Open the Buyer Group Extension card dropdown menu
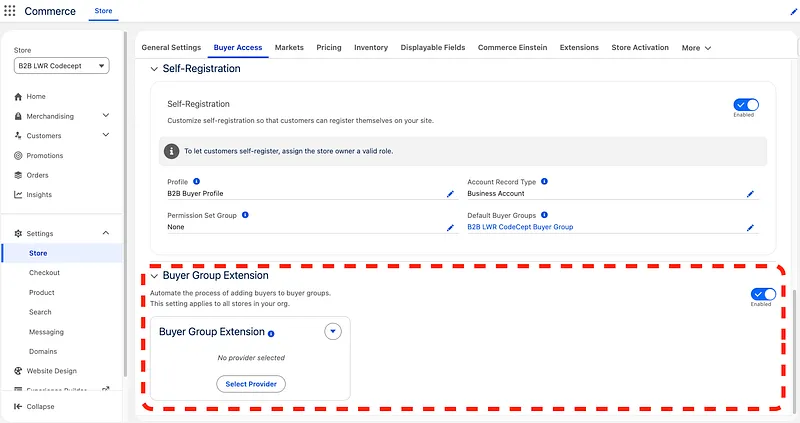The width and height of the screenshot is (800, 423). point(333,331)
